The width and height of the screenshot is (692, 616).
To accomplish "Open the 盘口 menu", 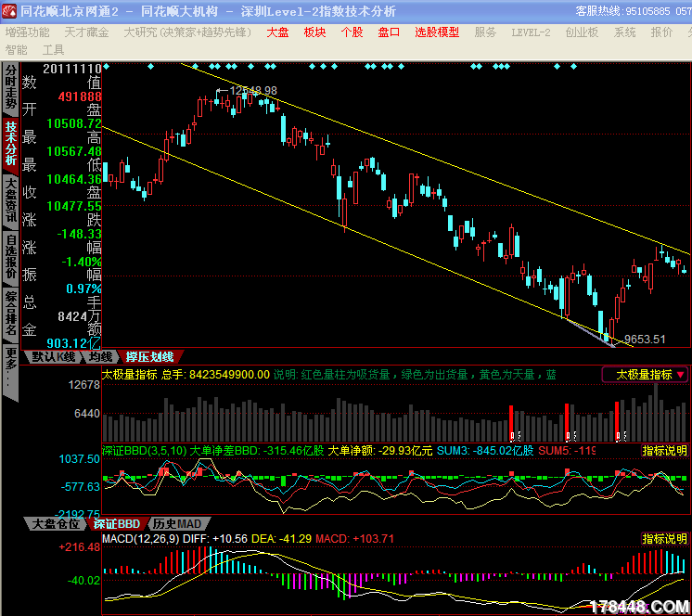I will 389,32.
